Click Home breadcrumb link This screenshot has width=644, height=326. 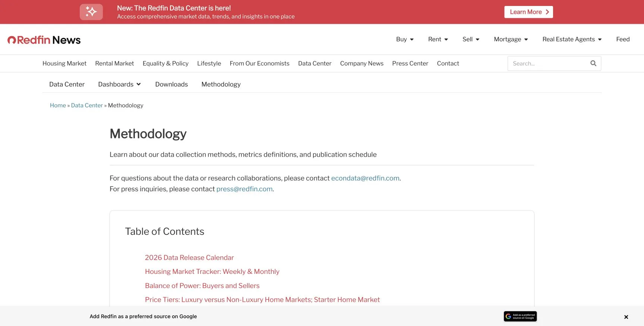tap(58, 105)
